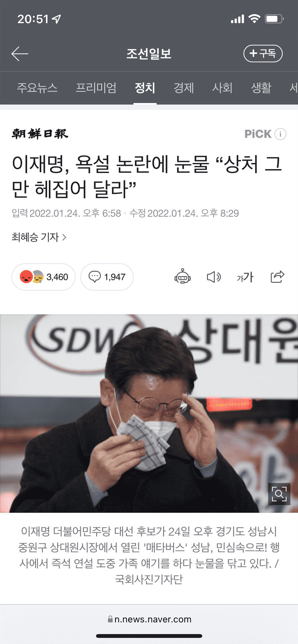
Task: Enlarge photo with magnifier icon
Action: point(279,494)
